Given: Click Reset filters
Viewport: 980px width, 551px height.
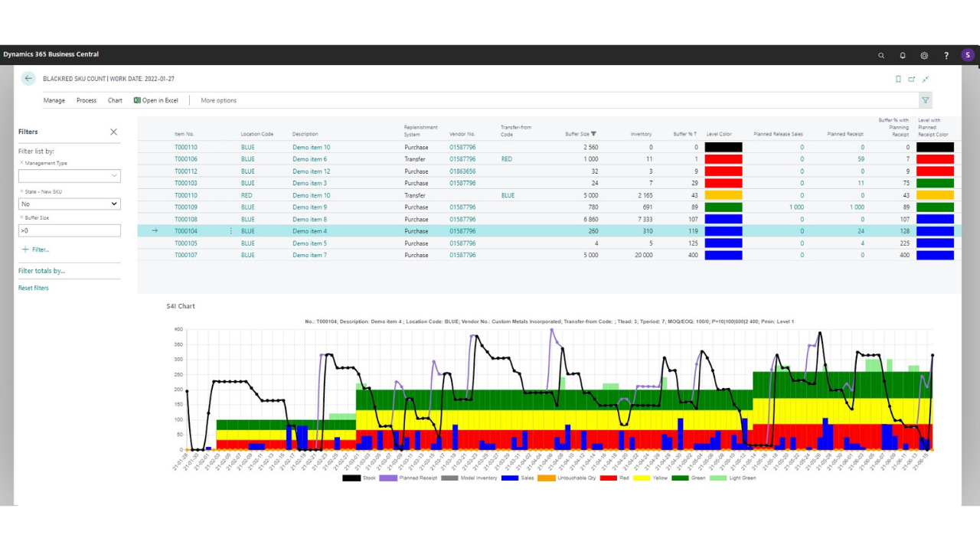Looking at the screenshot, I should click(34, 288).
